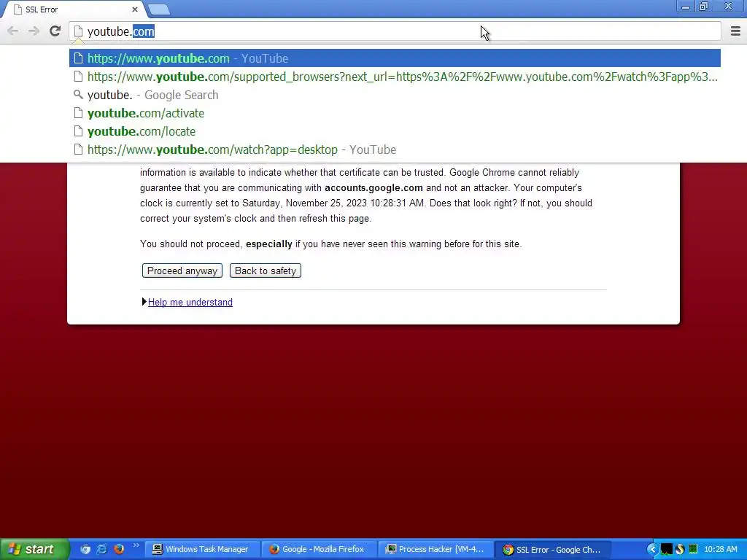Click the page icon in the address bar

tap(78, 32)
